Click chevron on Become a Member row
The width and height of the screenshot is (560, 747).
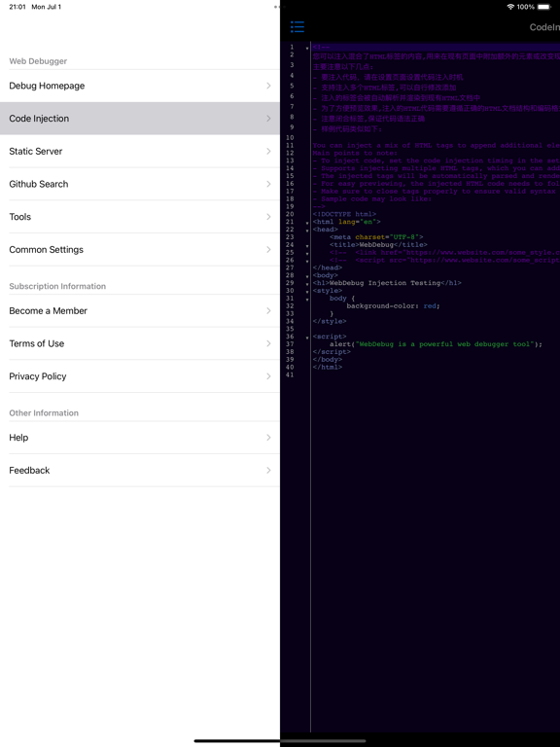[268, 310]
